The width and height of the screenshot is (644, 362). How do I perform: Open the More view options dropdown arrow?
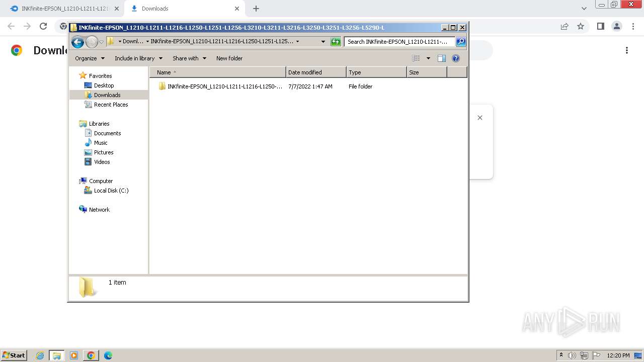click(x=428, y=58)
